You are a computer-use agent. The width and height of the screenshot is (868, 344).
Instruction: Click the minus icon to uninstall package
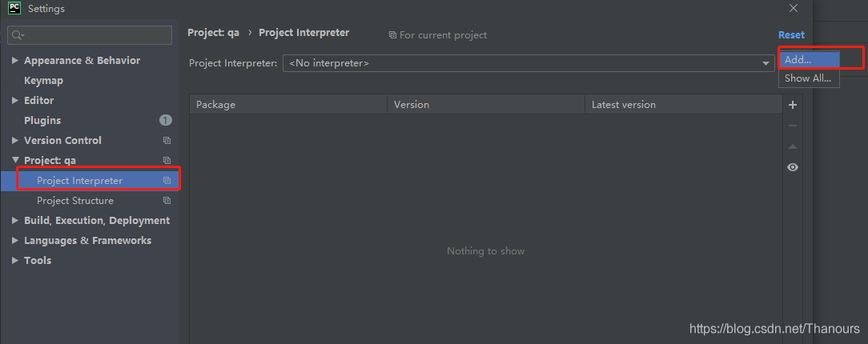click(793, 126)
